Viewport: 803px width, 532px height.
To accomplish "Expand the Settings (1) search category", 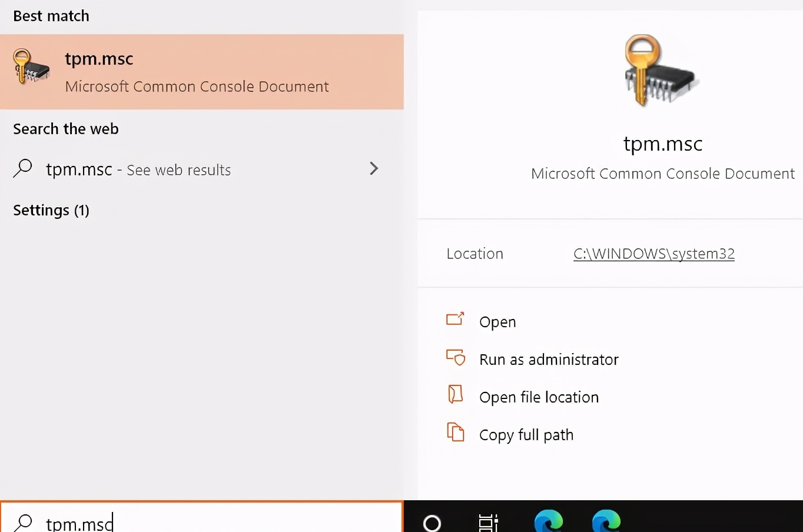I will [51, 210].
